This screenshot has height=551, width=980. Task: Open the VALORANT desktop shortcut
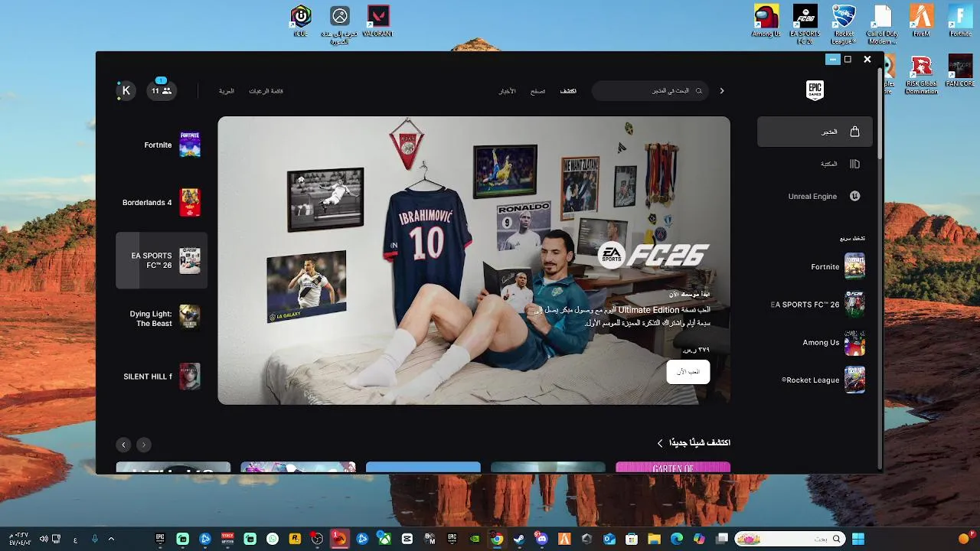[x=377, y=22]
